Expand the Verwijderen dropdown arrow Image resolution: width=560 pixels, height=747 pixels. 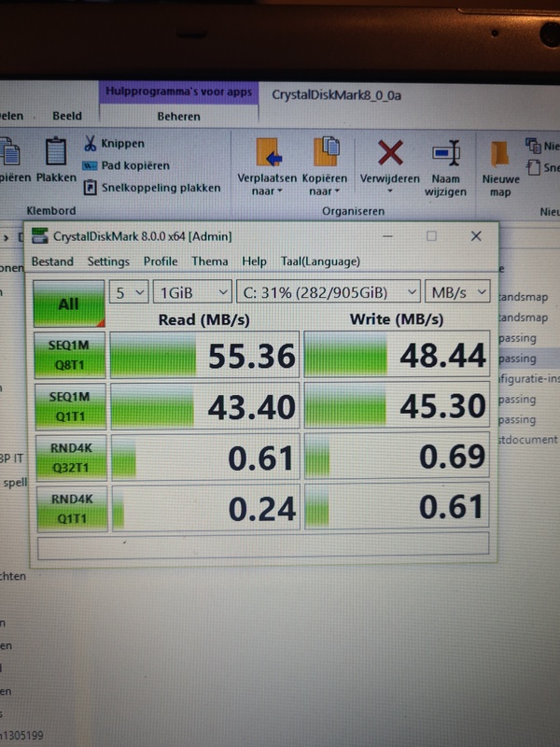click(x=389, y=191)
